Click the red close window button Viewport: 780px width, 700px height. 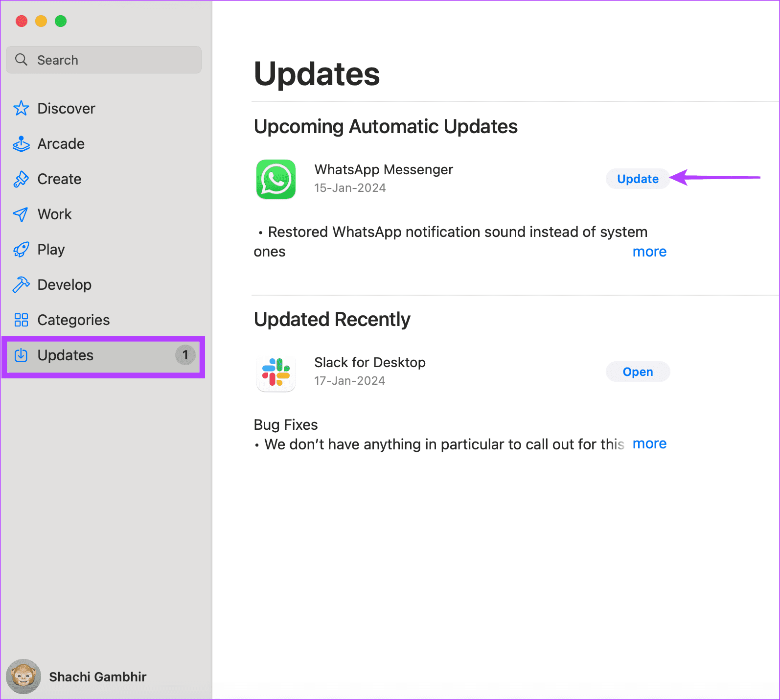tap(22, 21)
